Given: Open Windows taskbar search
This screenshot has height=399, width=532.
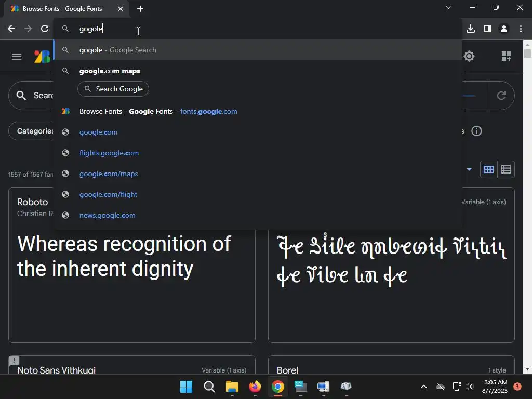Looking at the screenshot, I should tap(209, 387).
